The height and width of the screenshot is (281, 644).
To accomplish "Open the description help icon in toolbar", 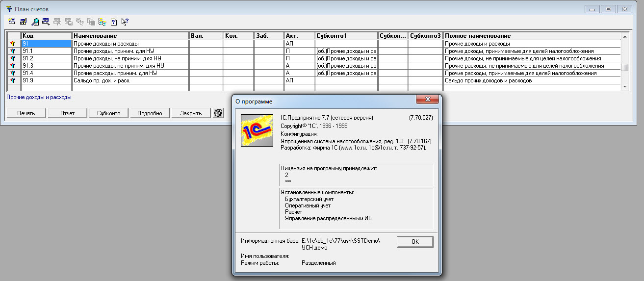I will click(113, 22).
